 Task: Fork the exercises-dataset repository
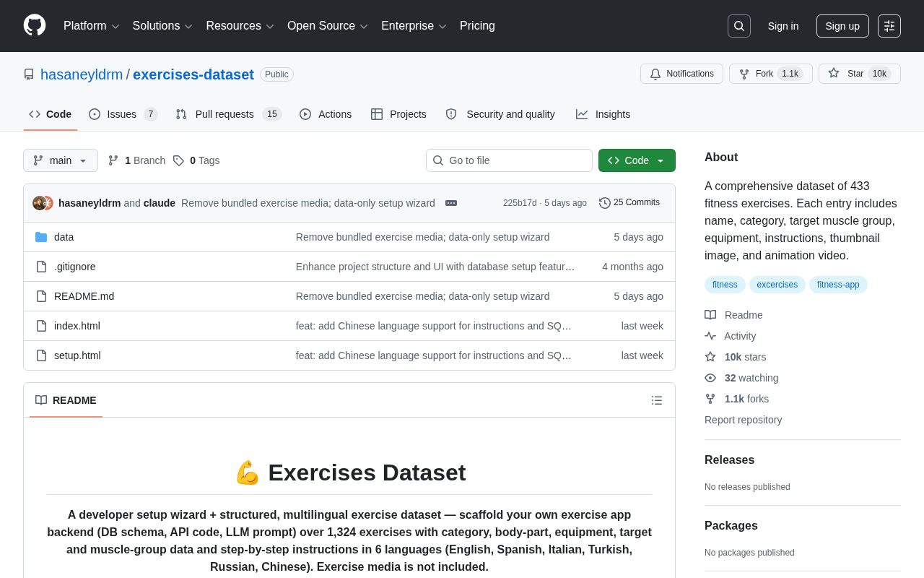pos(770,74)
